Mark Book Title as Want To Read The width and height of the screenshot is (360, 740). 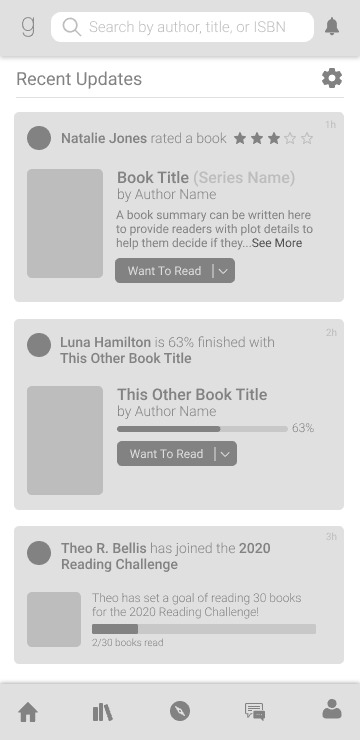click(x=164, y=271)
